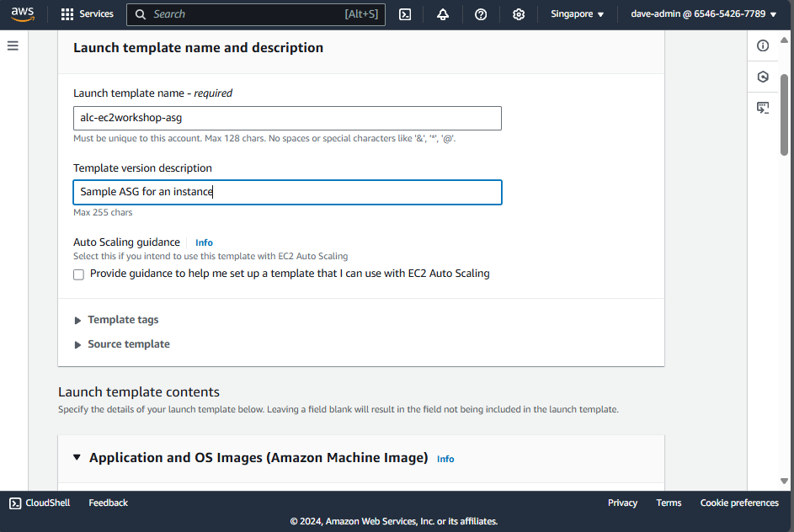794x532 pixels.
Task: Open Feedback in the footer
Action: coord(108,503)
